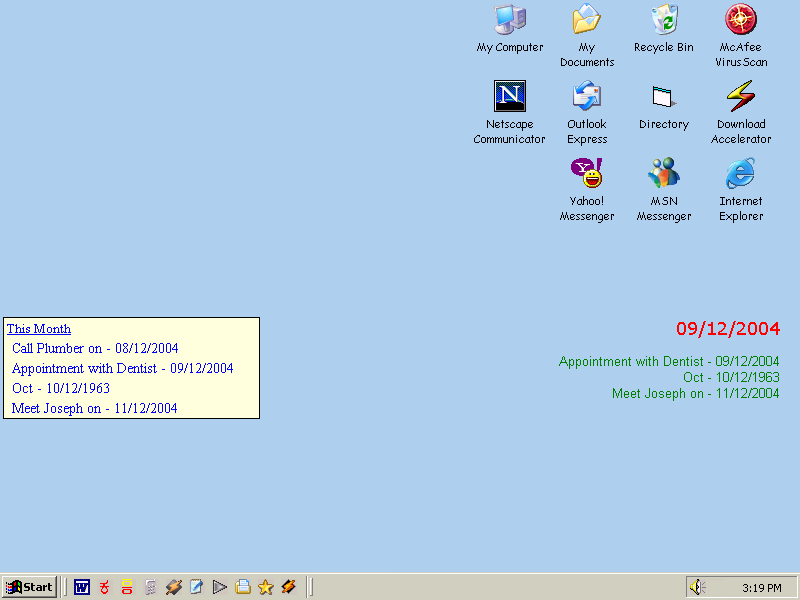Click the system clock showing 3:19 PM
Image resolution: width=800 pixels, height=600 pixels.
[x=762, y=588]
